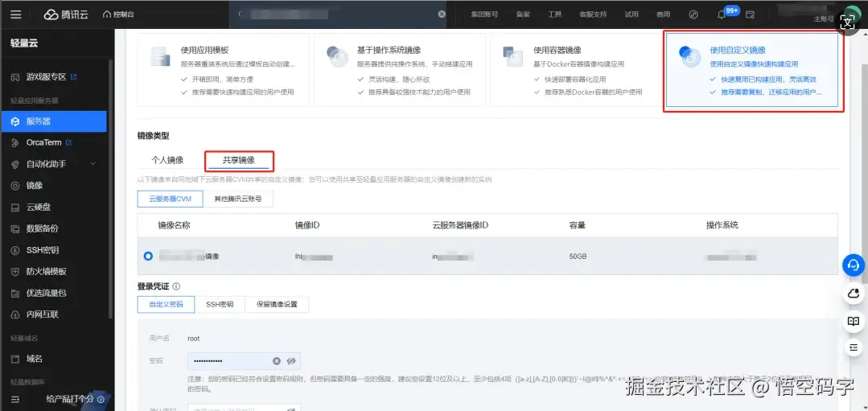Click the OrcaTerm sidebar icon
Screen dimensions: 868x411
click(15, 142)
